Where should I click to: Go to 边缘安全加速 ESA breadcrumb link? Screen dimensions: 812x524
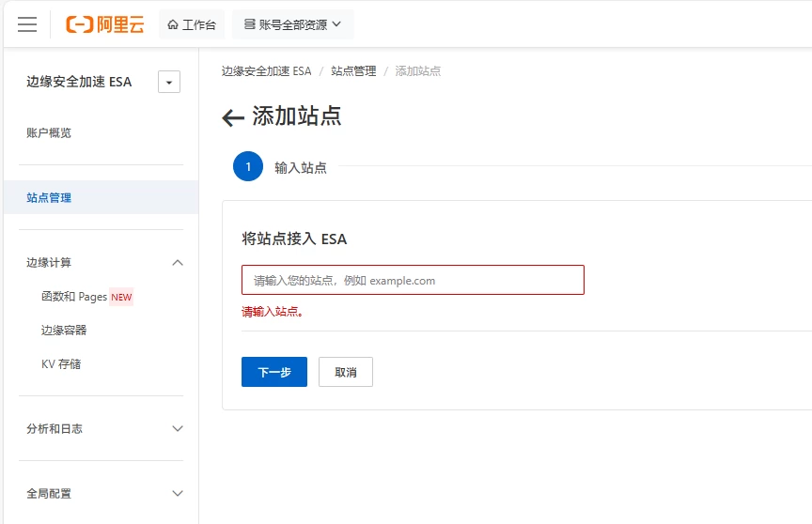(266, 71)
